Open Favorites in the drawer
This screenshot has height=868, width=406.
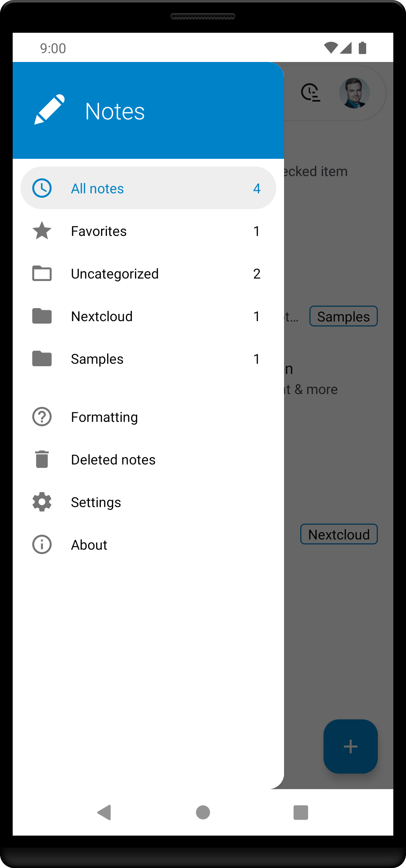[x=148, y=231]
